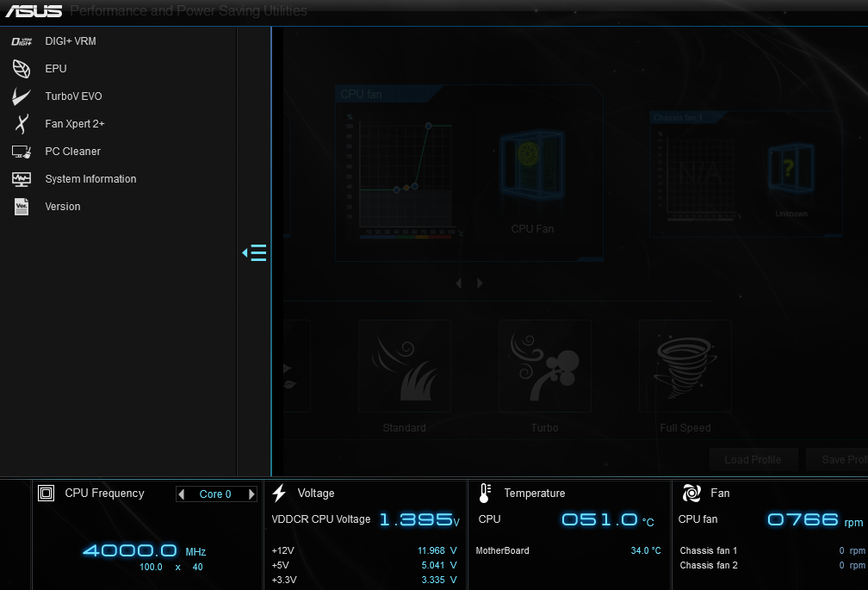The image size is (868, 590).
Task: Click ASUS logo at top
Action: point(34,11)
